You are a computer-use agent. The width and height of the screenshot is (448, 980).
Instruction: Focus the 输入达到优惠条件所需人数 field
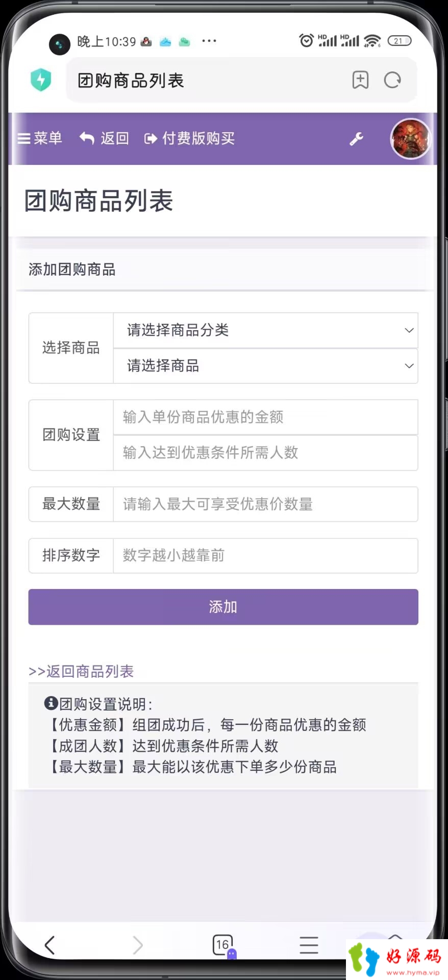click(x=265, y=453)
